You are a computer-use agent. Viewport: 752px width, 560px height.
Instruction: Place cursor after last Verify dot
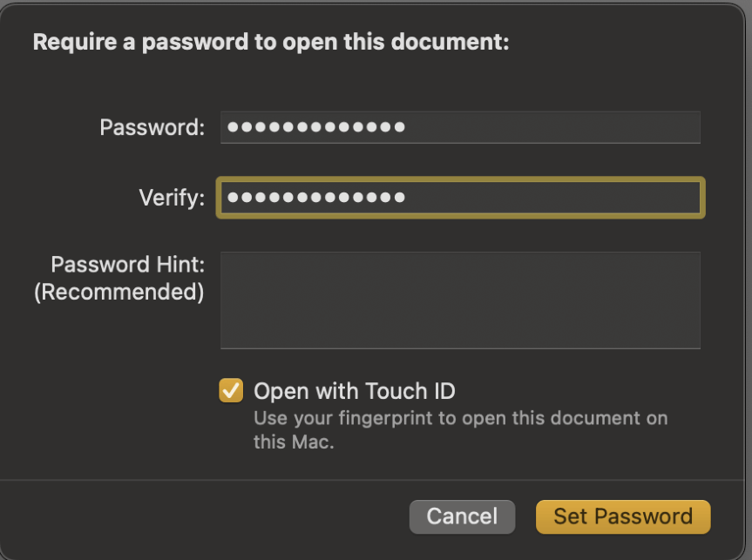point(408,198)
